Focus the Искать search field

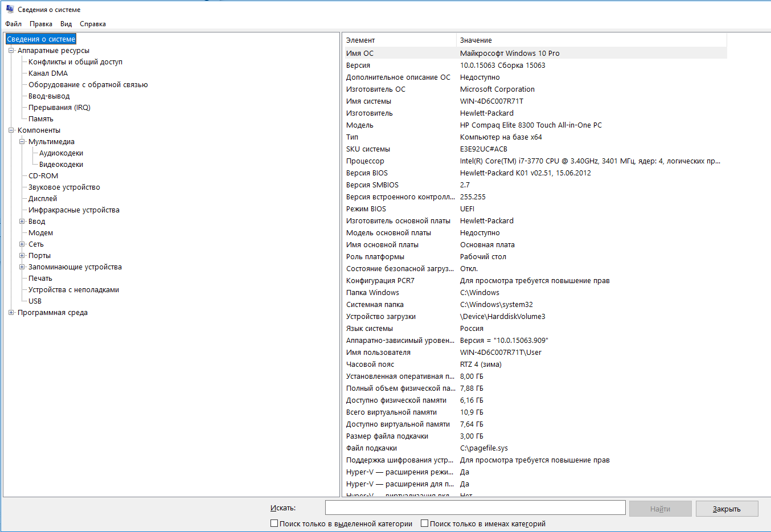click(x=475, y=508)
